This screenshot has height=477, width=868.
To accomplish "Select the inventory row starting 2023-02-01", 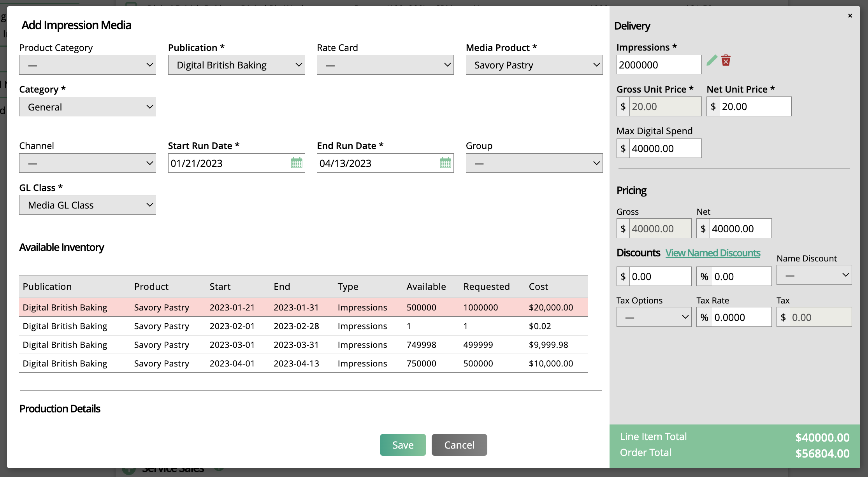I will pos(304,326).
